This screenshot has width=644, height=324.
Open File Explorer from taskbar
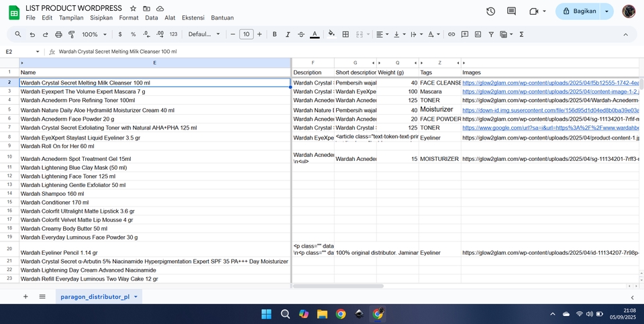[x=322, y=314]
